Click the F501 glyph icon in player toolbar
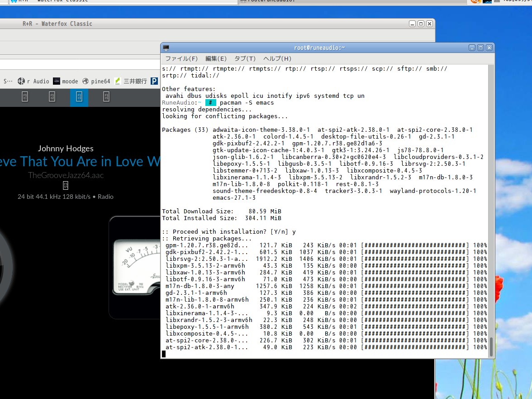The image size is (532, 399). point(25,96)
